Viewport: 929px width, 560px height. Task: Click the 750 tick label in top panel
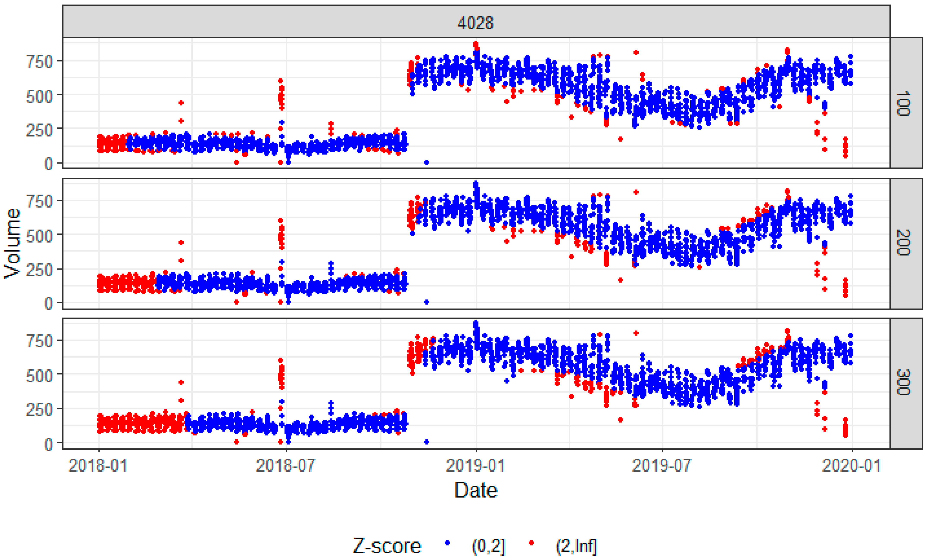click(x=39, y=62)
